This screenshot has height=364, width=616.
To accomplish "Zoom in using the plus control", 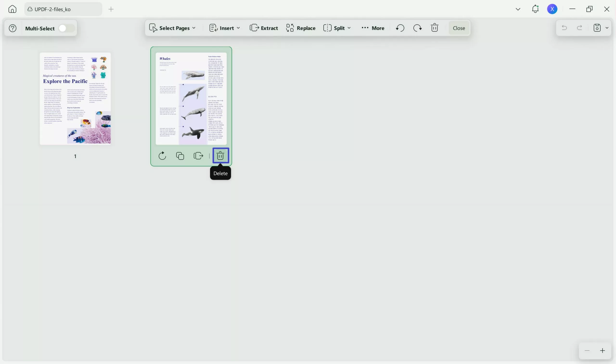I will (x=602, y=351).
